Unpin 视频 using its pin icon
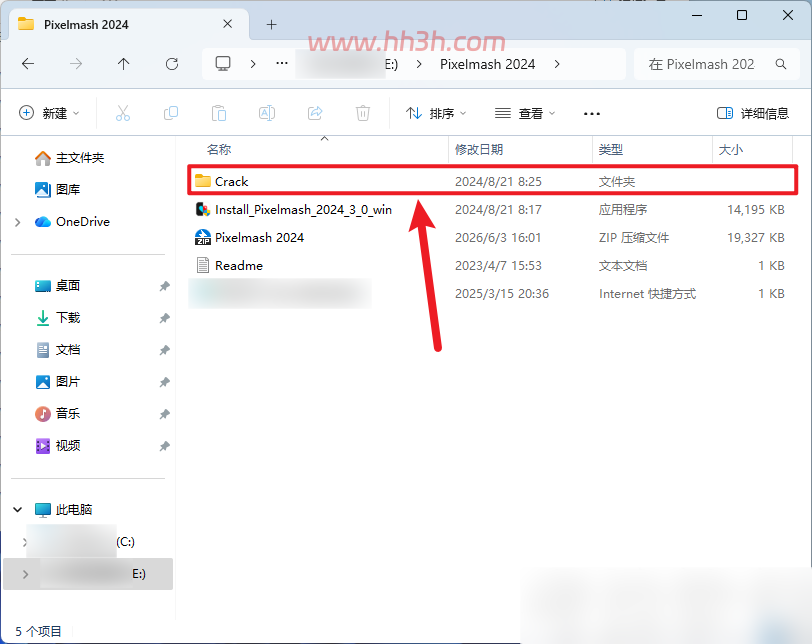812x644 pixels. [x=164, y=446]
